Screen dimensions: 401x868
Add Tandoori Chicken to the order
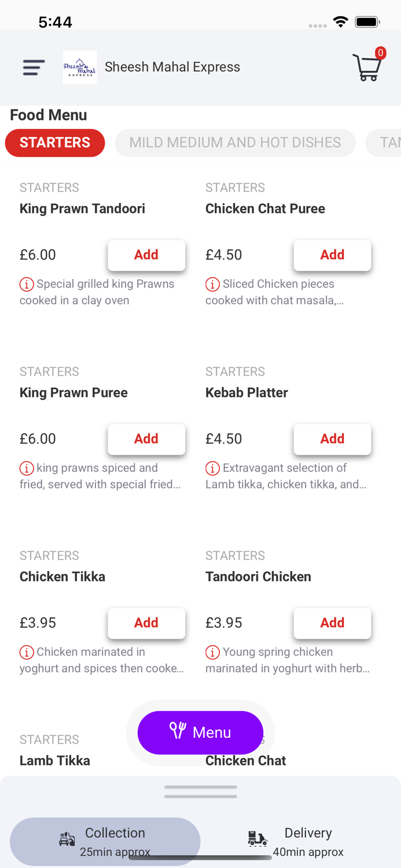pos(332,623)
